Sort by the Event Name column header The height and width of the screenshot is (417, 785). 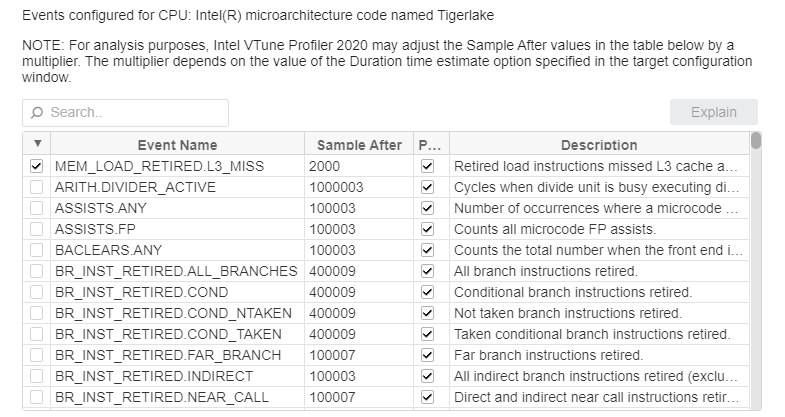coord(176,145)
